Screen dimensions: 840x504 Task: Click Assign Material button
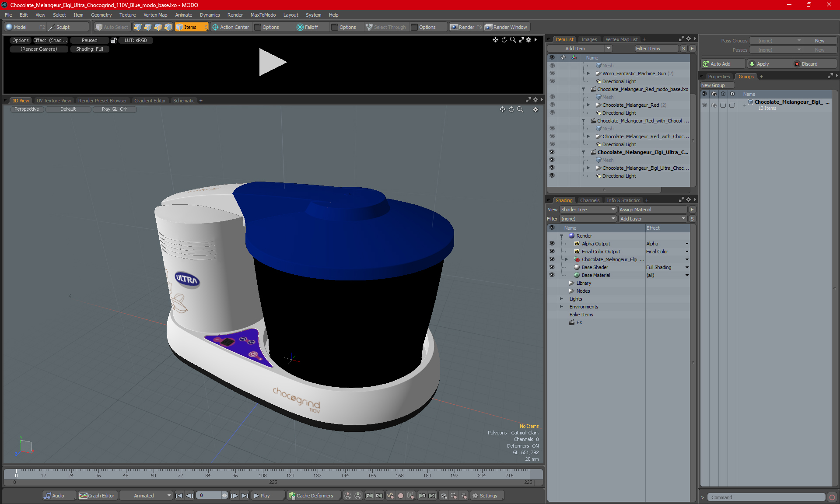653,210
